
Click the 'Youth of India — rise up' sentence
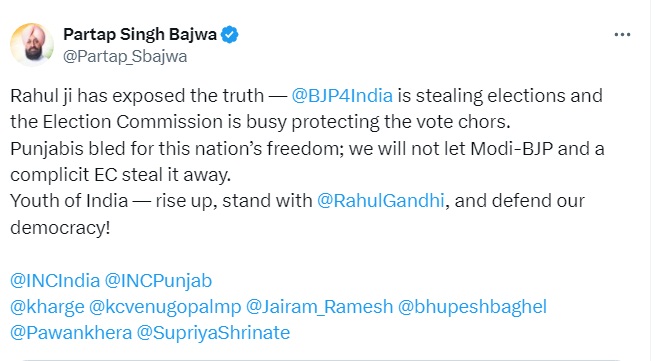click(113, 201)
